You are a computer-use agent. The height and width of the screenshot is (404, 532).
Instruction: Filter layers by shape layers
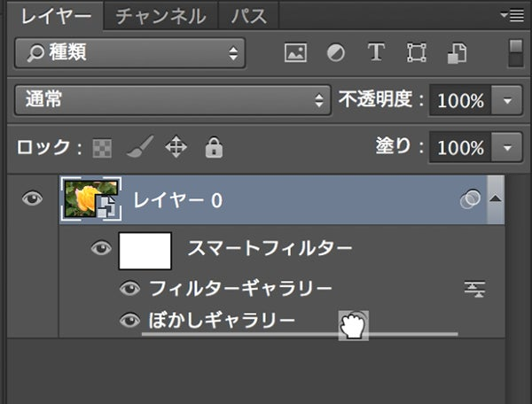[x=417, y=52]
